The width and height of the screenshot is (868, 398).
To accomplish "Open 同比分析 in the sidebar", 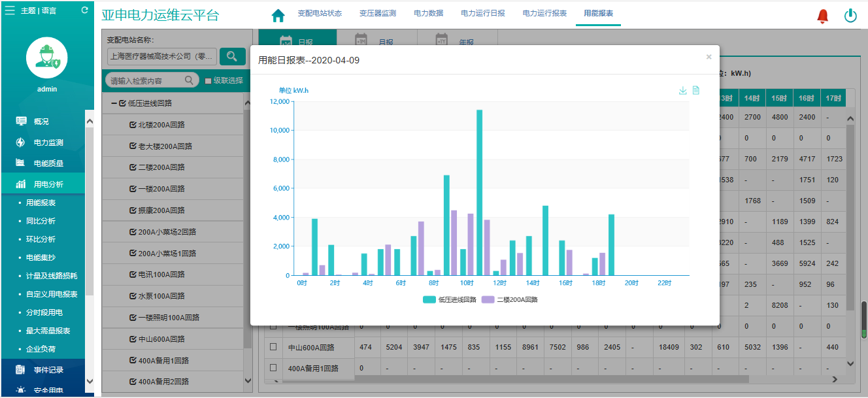I will pos(41,221).
